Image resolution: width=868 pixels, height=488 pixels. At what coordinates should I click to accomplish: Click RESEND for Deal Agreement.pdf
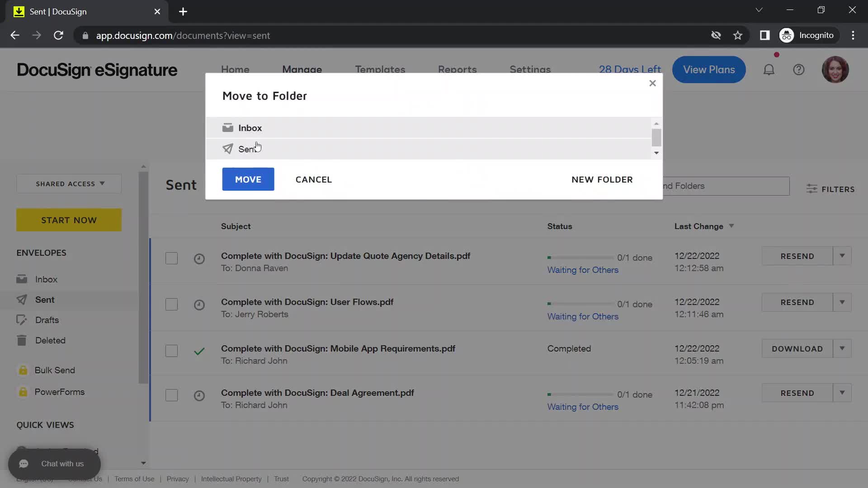pyautogui.click(x=797, y=393)
